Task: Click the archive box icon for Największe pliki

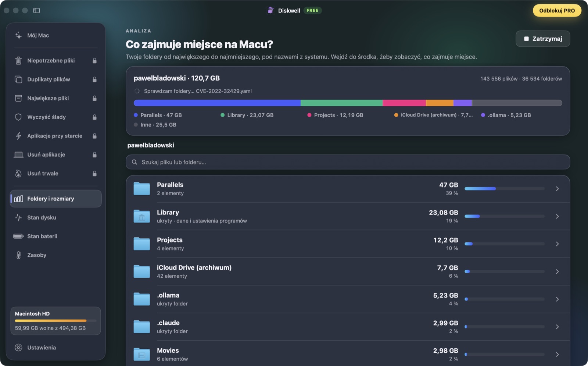Action: click(18, 98)
